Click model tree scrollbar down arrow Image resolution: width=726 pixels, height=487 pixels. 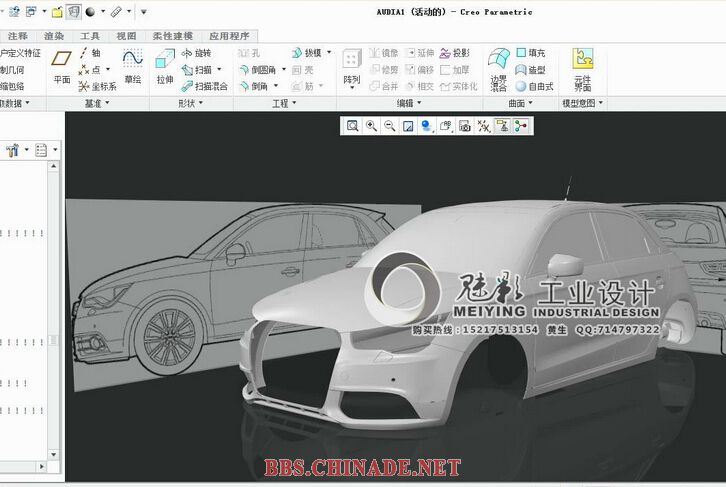54,455
